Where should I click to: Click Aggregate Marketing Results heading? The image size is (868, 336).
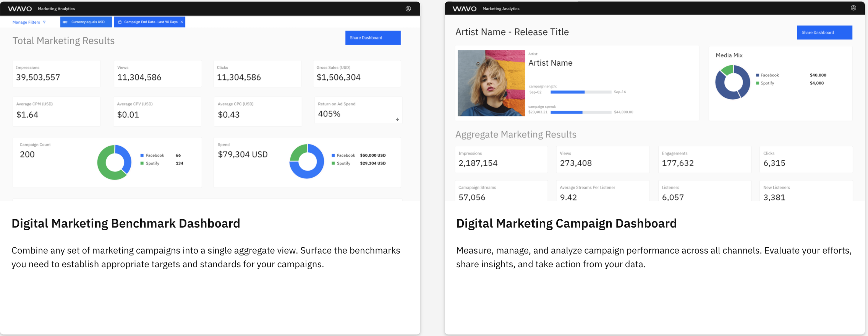516,134
